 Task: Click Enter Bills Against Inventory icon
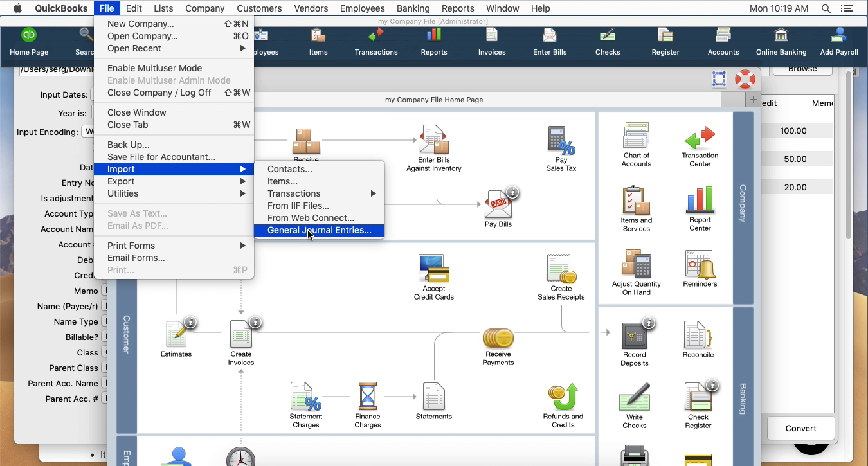point(433,139)
